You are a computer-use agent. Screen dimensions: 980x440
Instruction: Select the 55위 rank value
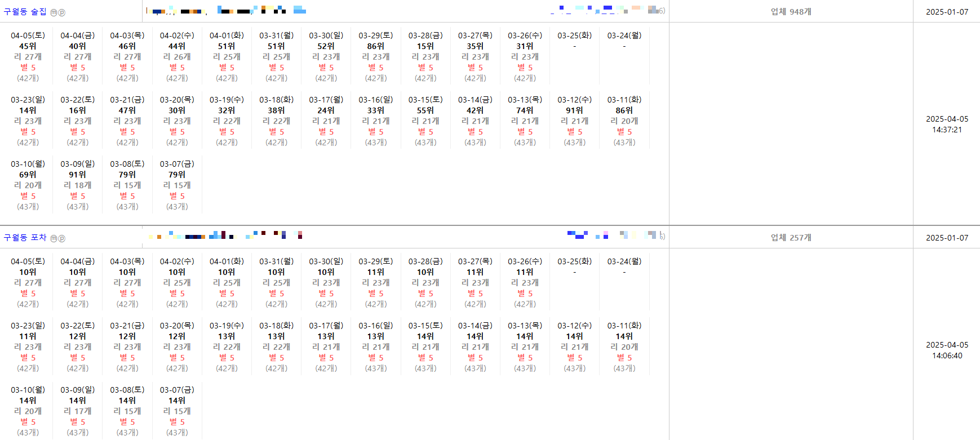pyautogui.click(x=425, y=110)
